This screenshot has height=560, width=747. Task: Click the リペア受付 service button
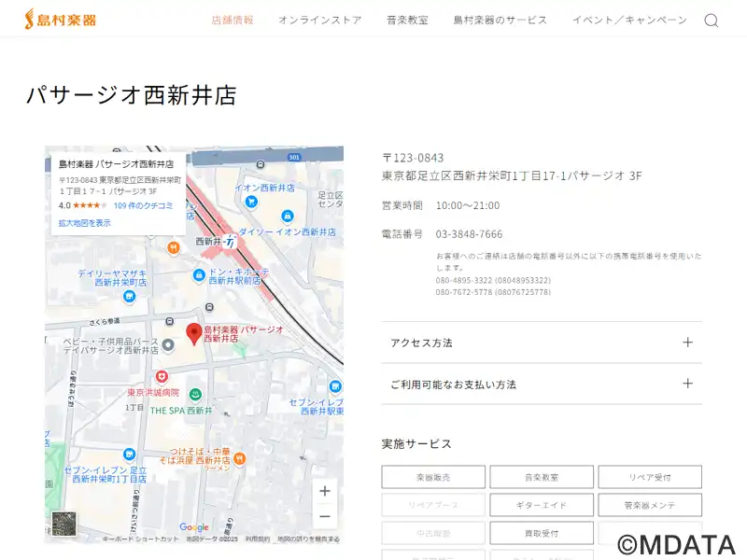(650, 477)
